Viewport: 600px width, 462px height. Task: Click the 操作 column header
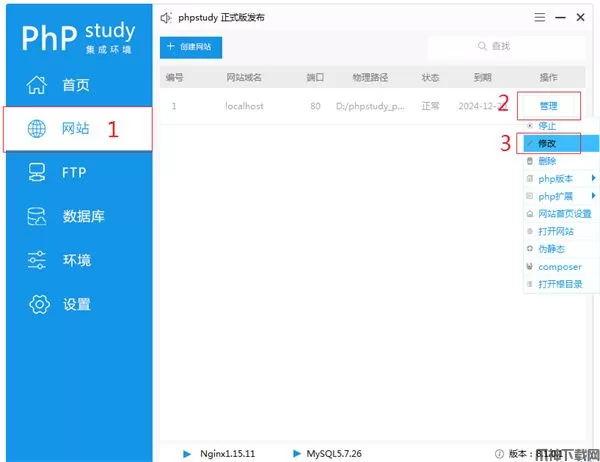548,78
